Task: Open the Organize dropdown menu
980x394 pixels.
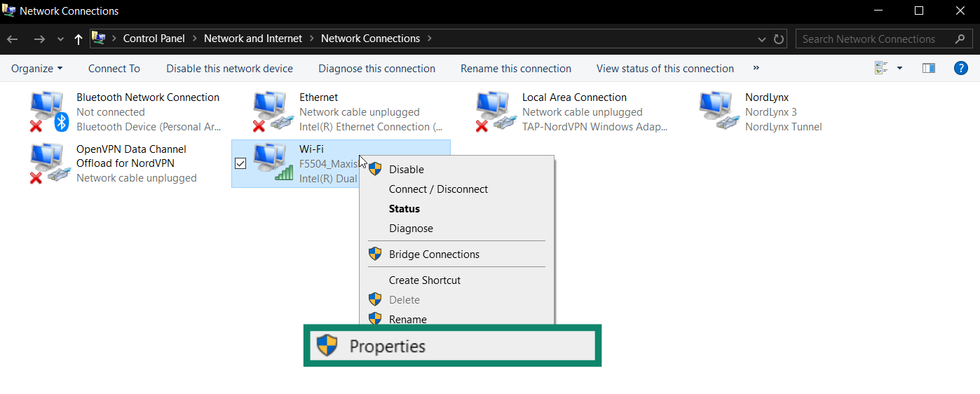Action: 37,69
